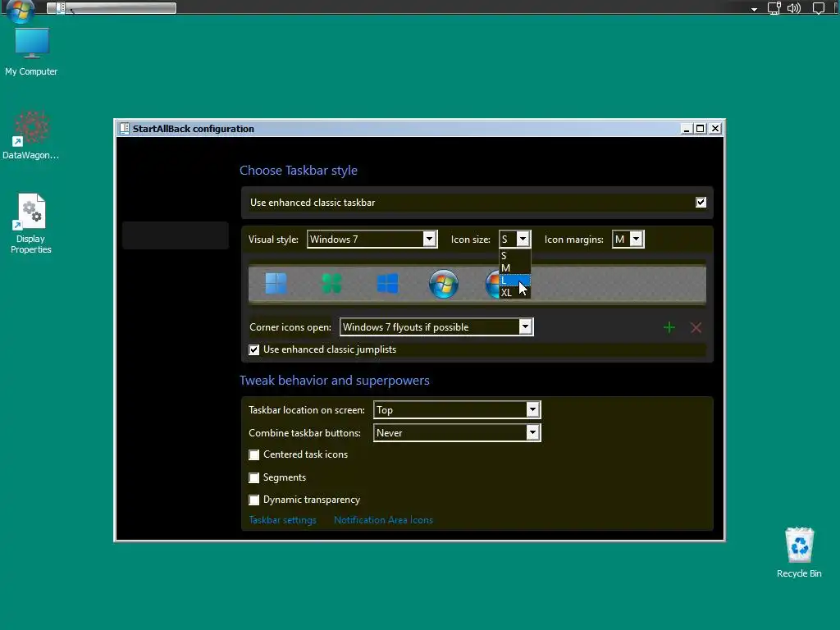Toggle Use enhanced classic jumplists
Screen dimensions: 840x630
(x=254, y=349)
